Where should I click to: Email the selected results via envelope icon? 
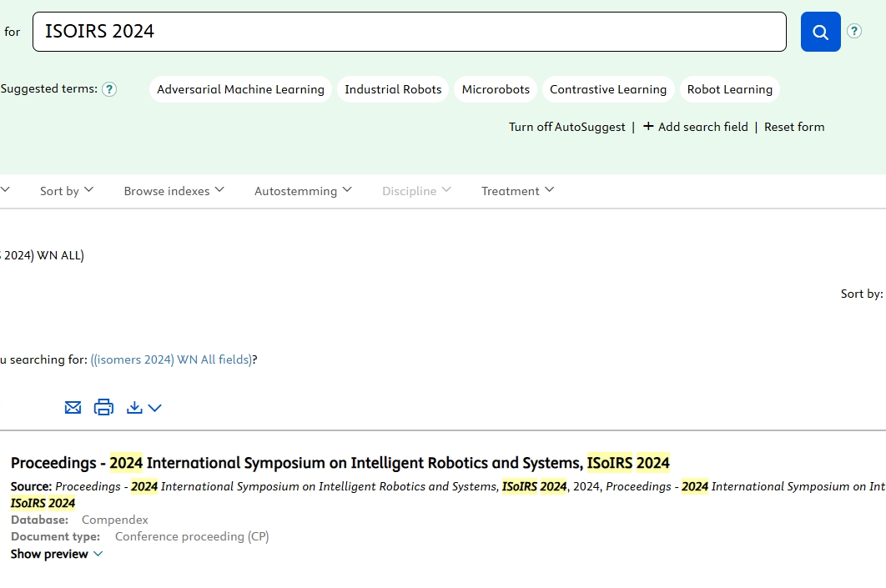(x=73, y=407)
